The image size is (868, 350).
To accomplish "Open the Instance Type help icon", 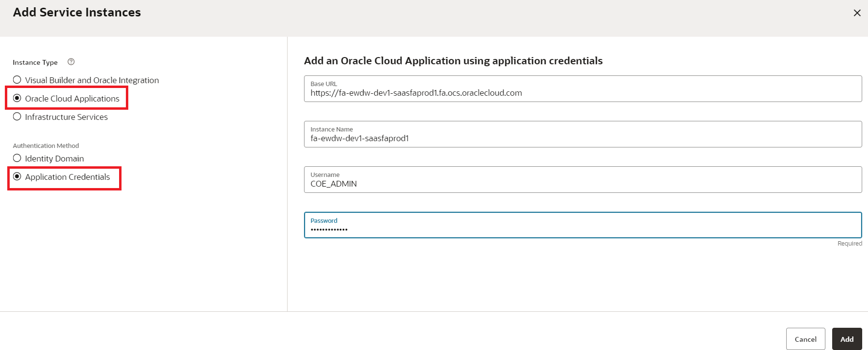I will pyautogui.click(x=71, y=62).
